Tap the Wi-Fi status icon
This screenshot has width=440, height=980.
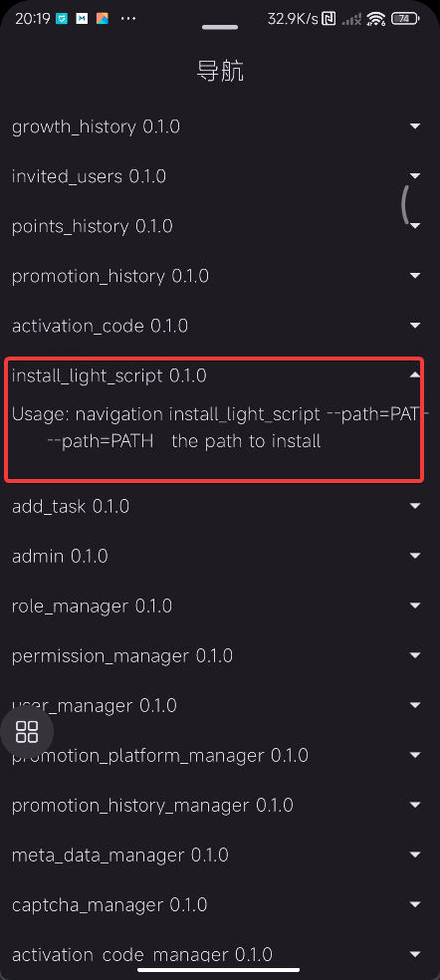tap(375, 19)
